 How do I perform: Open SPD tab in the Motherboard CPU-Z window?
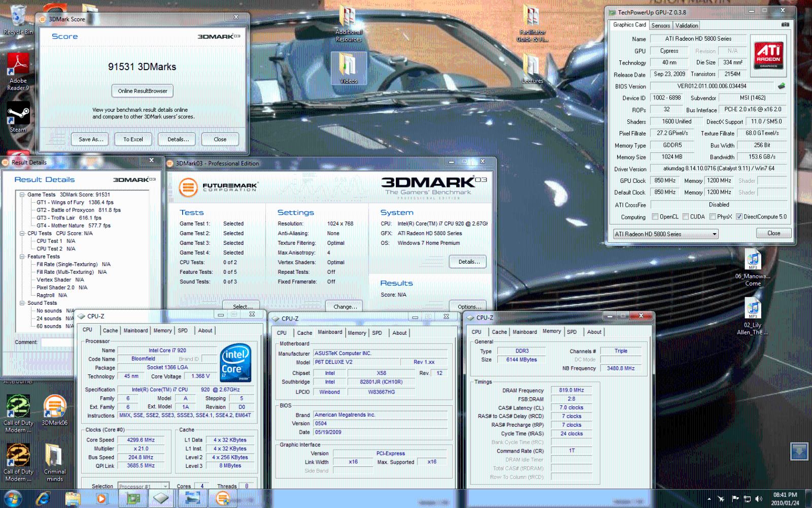[377, 333]
